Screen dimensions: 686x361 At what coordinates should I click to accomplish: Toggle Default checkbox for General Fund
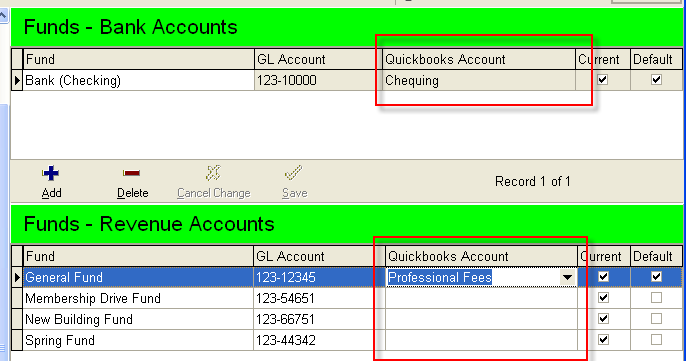click(656, 277)
